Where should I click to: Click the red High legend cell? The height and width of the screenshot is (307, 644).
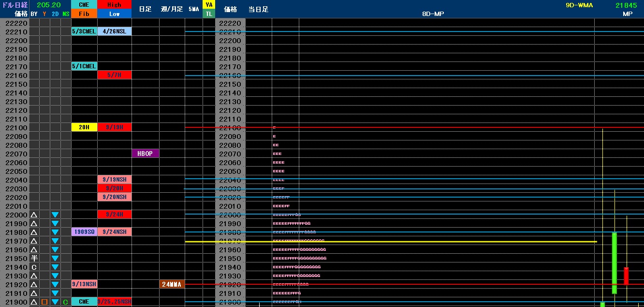coord(114,5)
